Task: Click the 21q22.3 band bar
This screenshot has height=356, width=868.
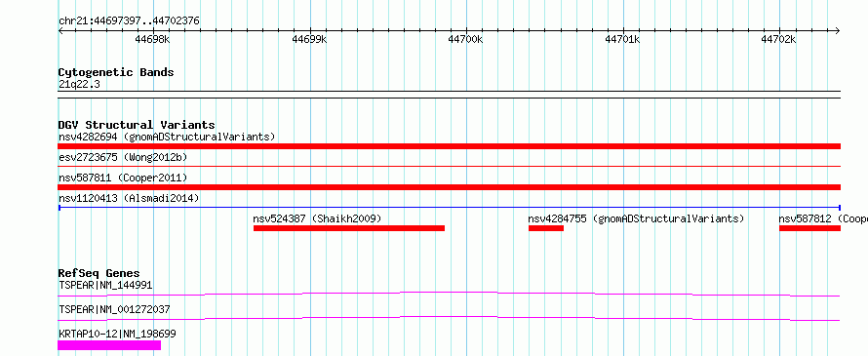Action: click(x=449, y=95)
